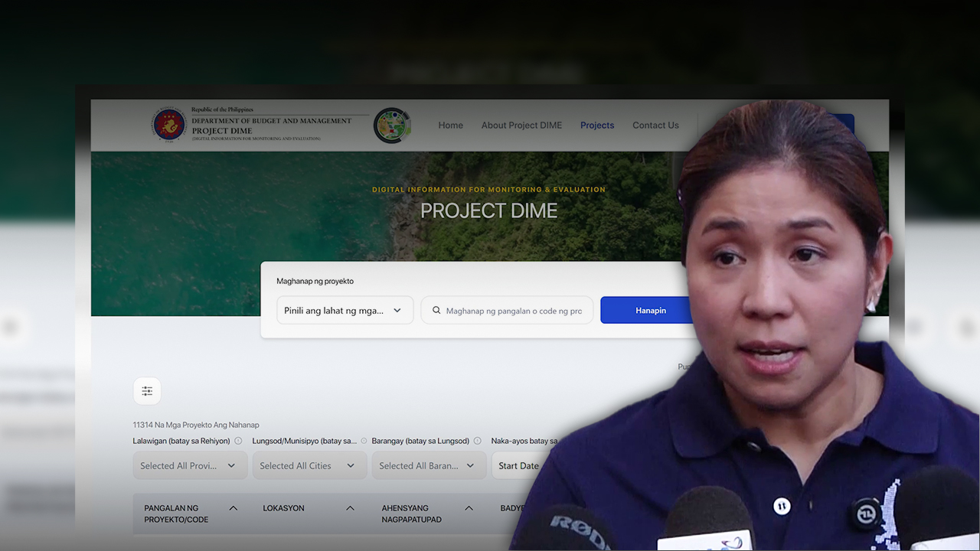Click the Start Date field
The height and width of the screenshot is (551, 980).
click(521, 465)
